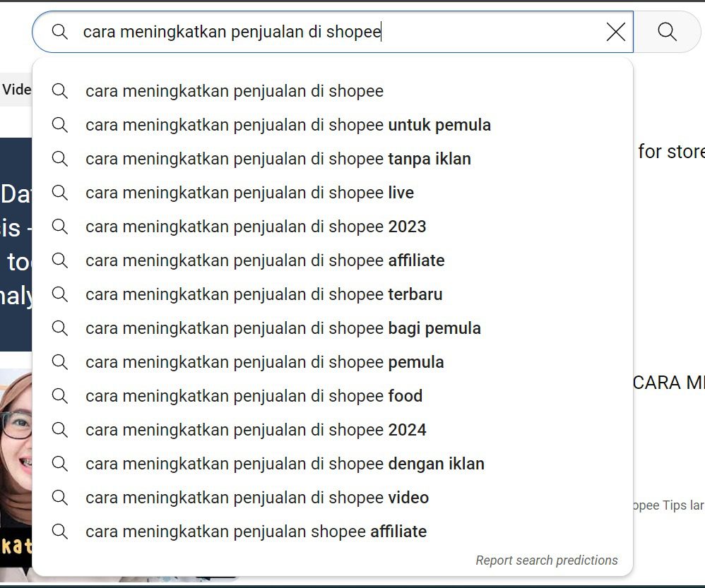705x588 pixels.
Task: Clear the search box using the X icon
Action: point(615,32)
